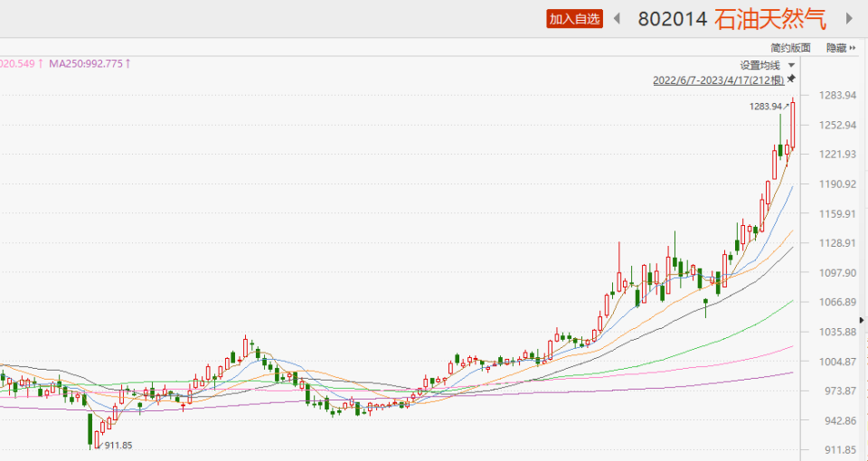Viewport: 868px width, 461px height.
Task: Click the pin icon beside date range
Action: click(791, 80)
